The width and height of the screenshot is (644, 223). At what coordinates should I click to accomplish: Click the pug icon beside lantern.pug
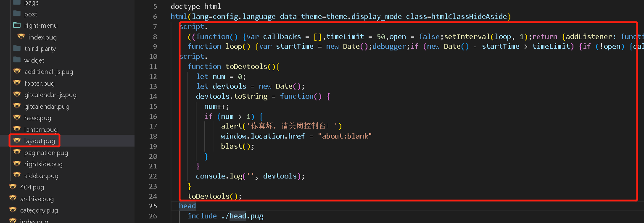click(17, 129)
